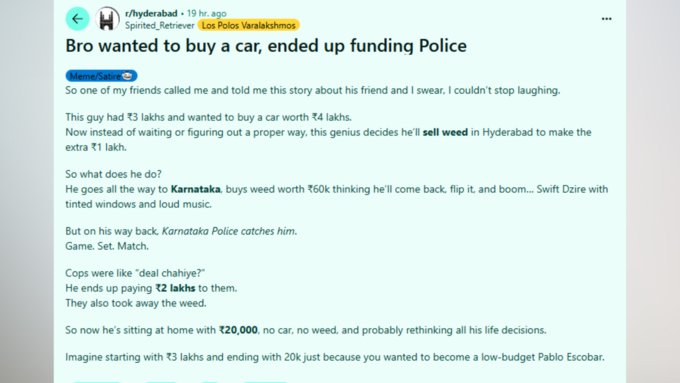
Task: Click the bold '₹20,000' amount
Action: pyautogui.click(x=238, y=331)
